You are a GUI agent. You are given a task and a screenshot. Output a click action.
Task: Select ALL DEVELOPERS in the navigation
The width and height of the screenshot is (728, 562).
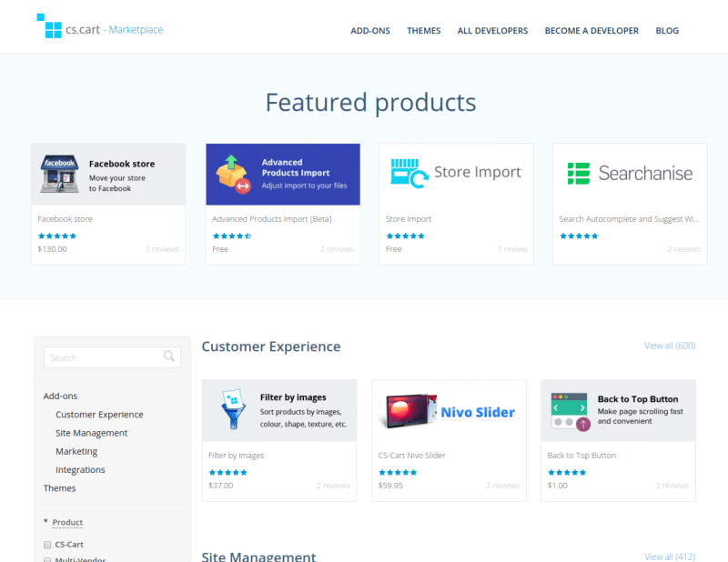[492, 30]
